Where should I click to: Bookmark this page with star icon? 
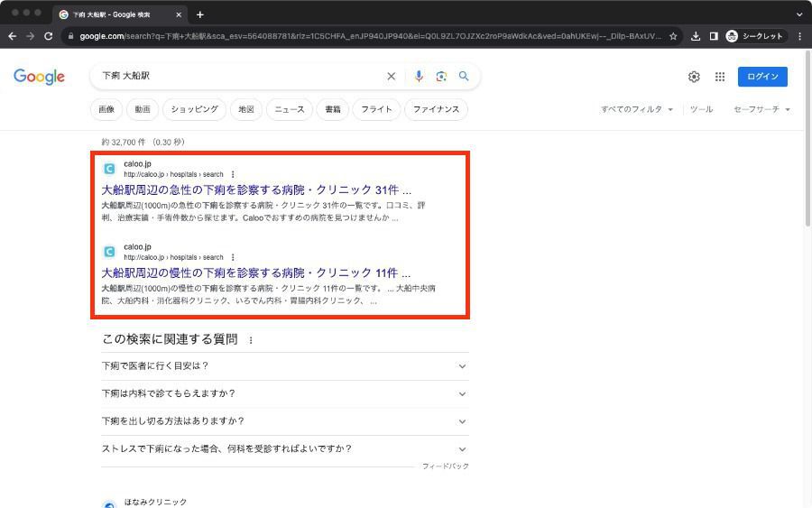pos(673,36)
